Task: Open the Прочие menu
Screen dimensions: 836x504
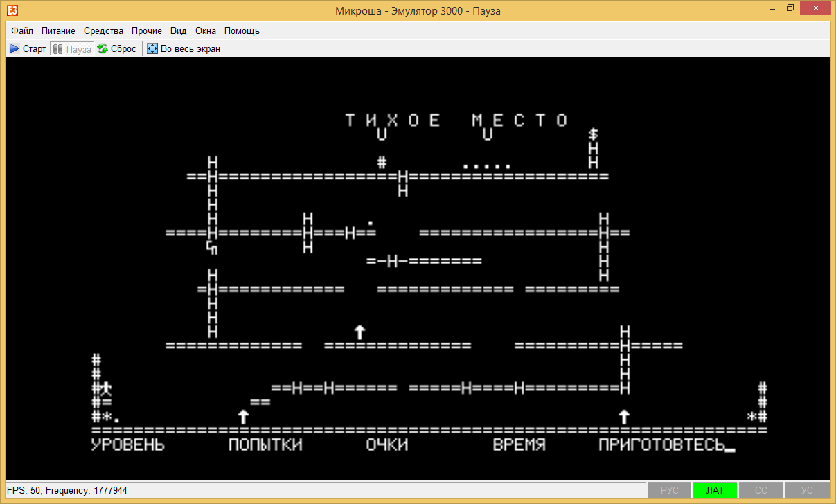Action: pos(147,30)
